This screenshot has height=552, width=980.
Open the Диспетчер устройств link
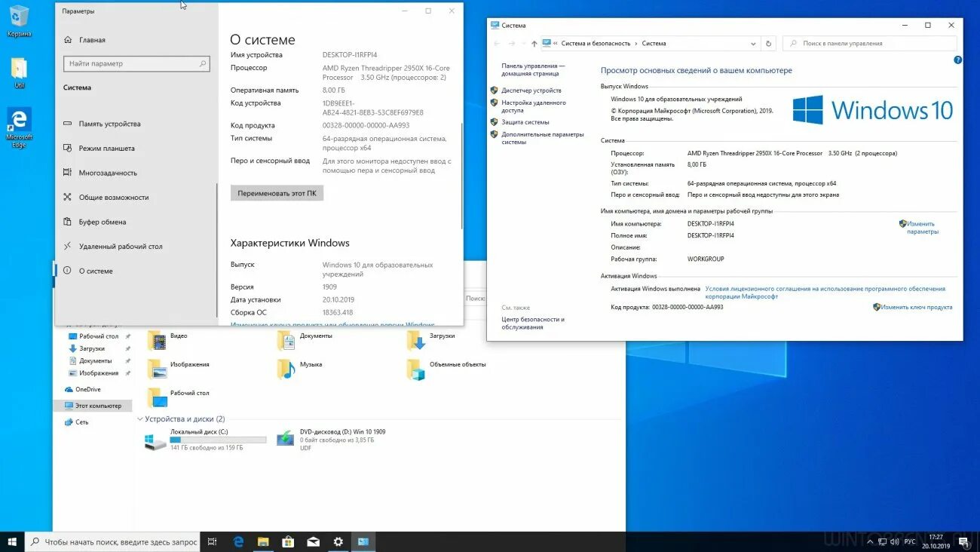pyautogui.click(x=531, y=90)
